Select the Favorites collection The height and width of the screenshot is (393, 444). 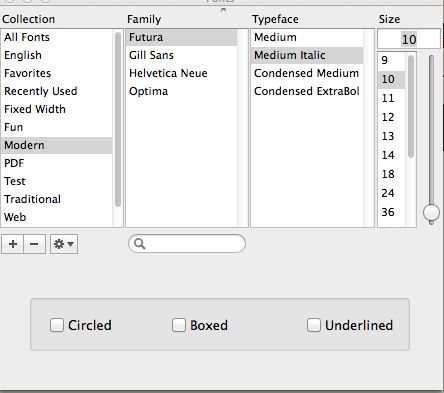(57, 73)
